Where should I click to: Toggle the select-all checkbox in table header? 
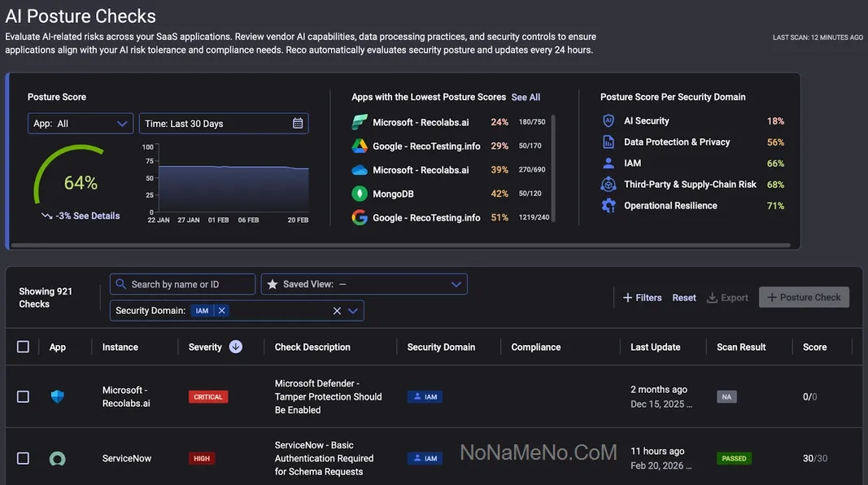point(23,347)
